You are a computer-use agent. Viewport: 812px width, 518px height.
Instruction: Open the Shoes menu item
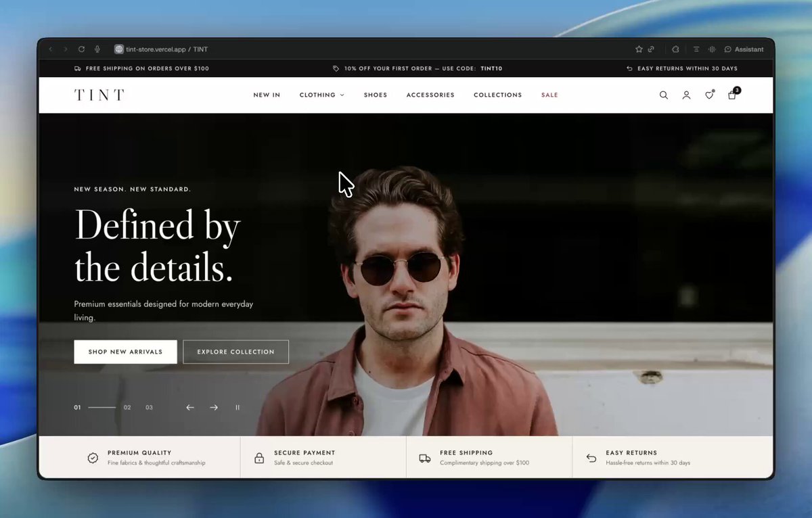(376, 95)
